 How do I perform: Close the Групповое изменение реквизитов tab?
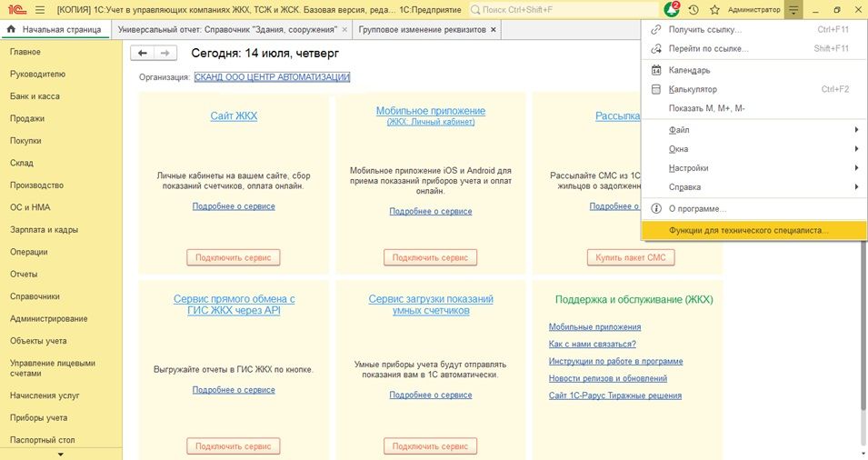tap(494, 30)
